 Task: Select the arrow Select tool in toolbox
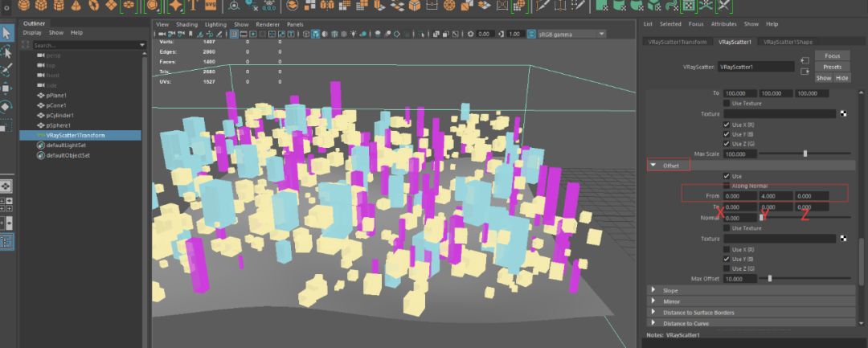[6, 33]
